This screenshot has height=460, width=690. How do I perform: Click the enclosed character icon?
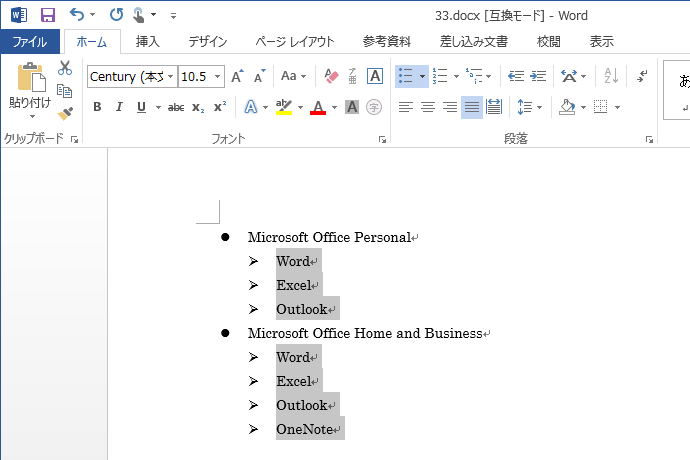click(374, 107)
